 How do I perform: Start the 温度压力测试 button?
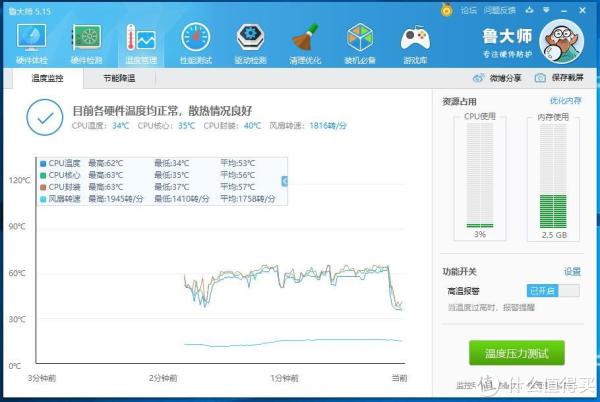pos(517,353)
